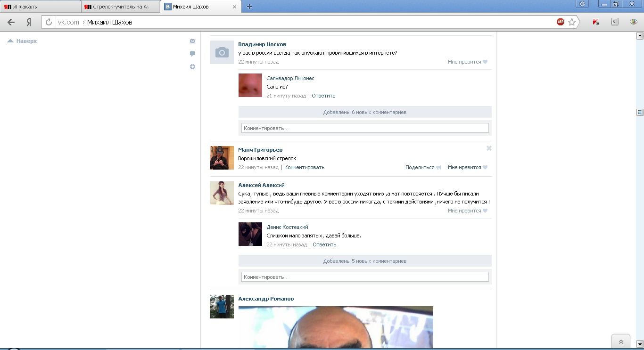Viewport: 644px width, 350px height.
Task: Click the browser back arrow
Action: pos(11,22)
